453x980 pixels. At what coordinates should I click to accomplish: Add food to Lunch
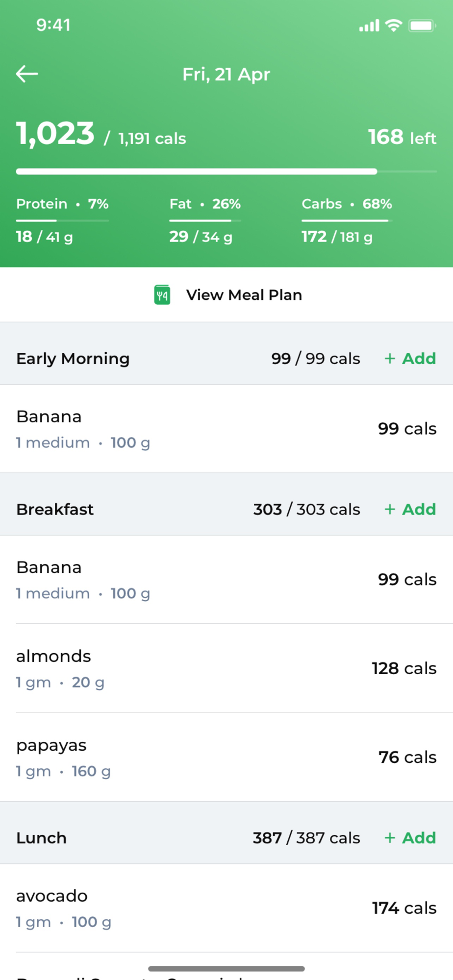click(x=410, y=838)
